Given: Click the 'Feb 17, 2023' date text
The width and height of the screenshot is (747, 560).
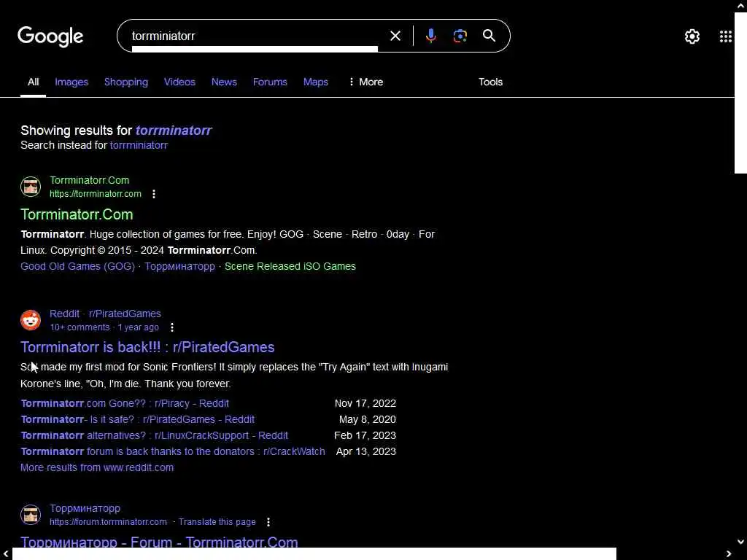Looking at the screenshot, I should tap(365, 436).
